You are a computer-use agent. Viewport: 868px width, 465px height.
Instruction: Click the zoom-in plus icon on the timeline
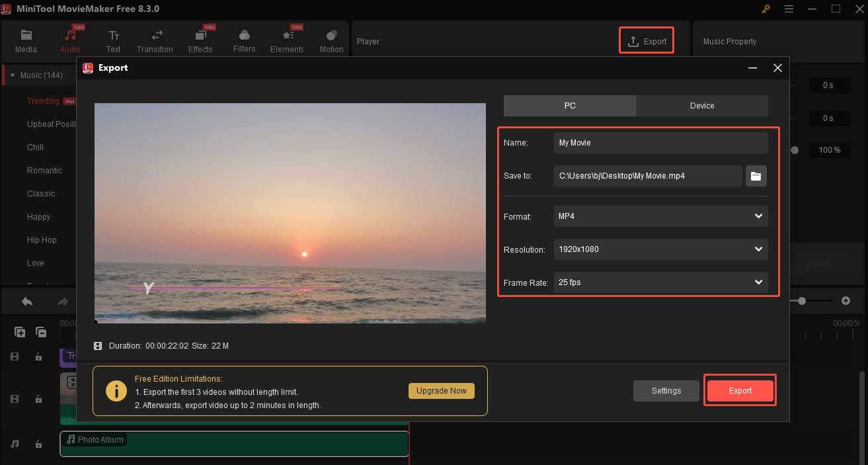click(846, 301)
